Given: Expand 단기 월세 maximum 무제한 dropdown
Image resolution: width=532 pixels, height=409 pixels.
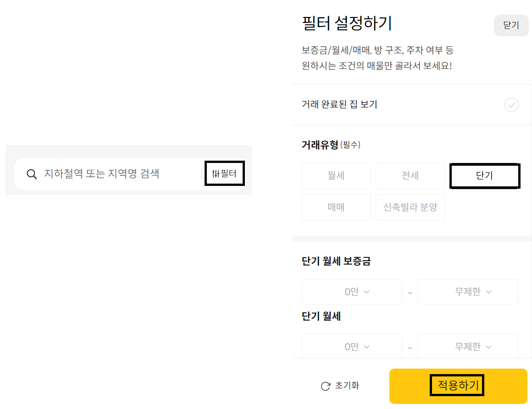Looking at the screenshot, I should click(468, 347).
